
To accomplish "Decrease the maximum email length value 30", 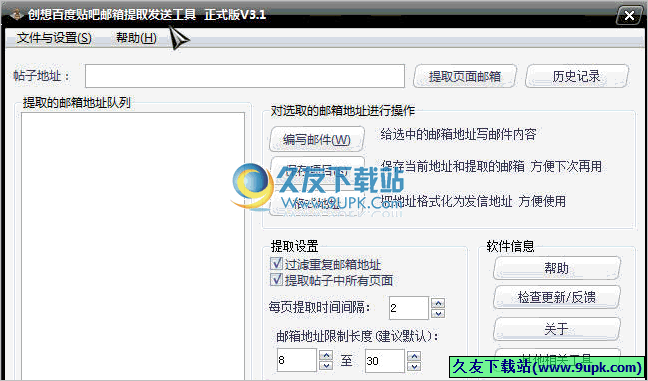I will coord(414,366).
